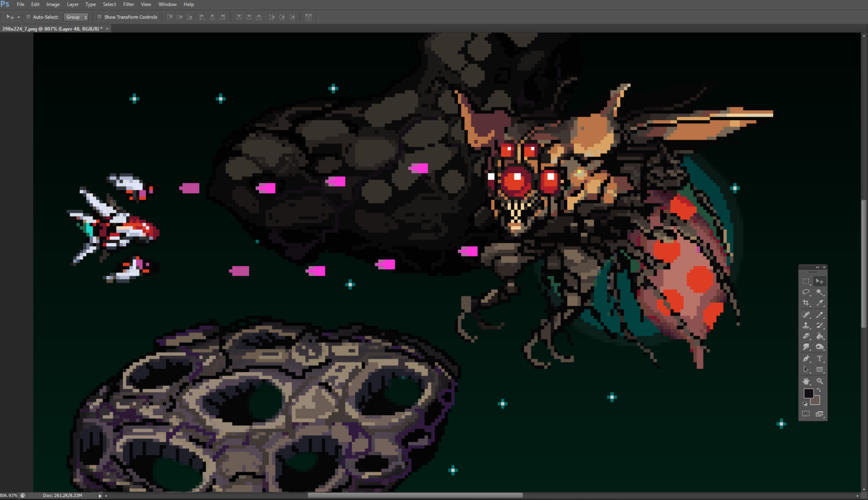Select the Rectangular Marquee tool
This screenshot has width=868, height=500.
[x=806, y=281]
